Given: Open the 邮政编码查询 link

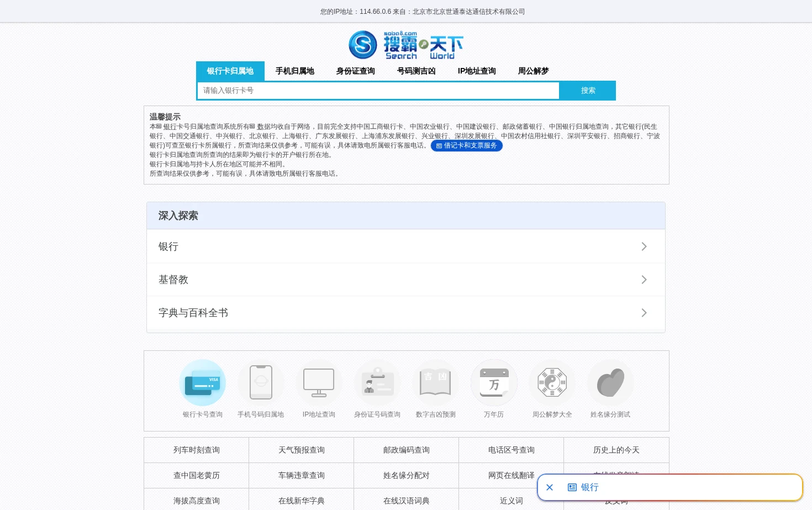Looking at the screenshot, I should pos(407,450).
